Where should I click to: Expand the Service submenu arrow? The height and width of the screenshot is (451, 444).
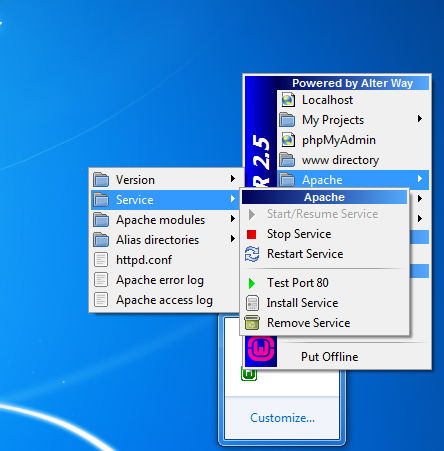click(233, 199)
